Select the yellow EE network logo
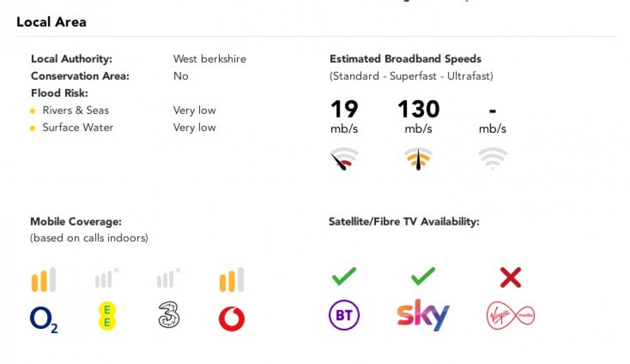 107,316
